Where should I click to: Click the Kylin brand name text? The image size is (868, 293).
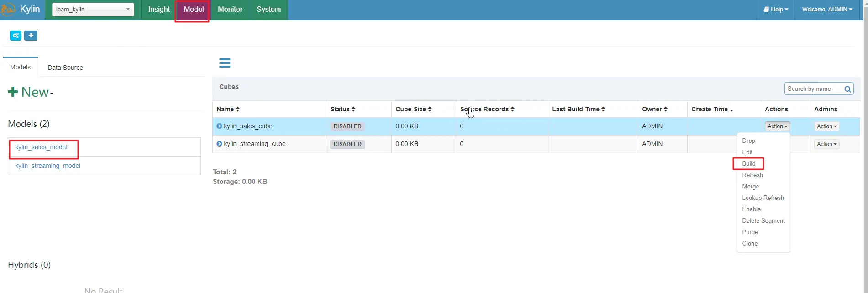30,9
